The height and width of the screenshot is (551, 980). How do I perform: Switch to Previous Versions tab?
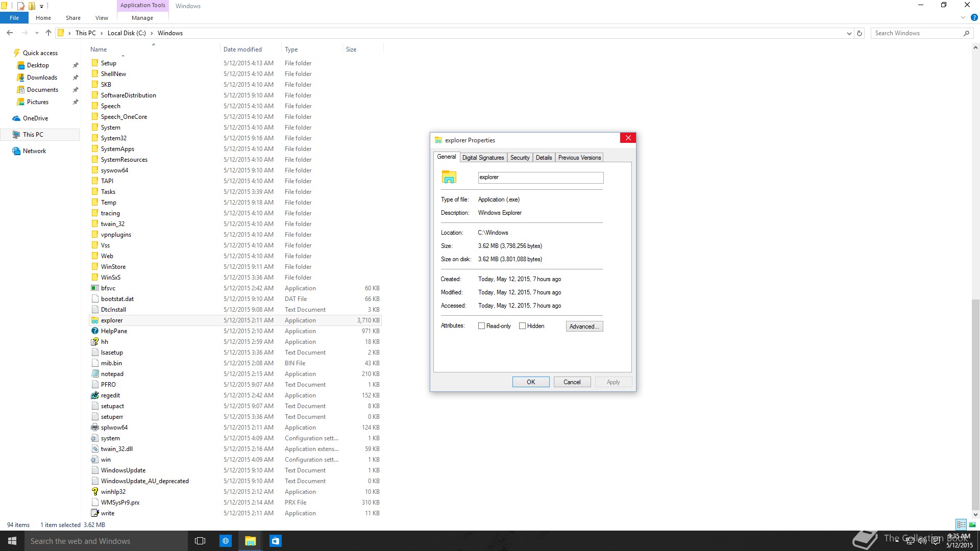click(x=579, y=158)
